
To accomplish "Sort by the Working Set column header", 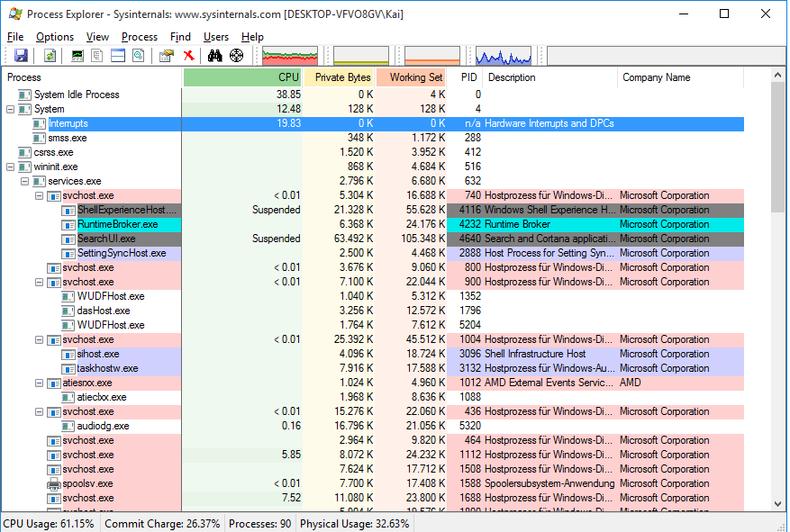I will (x=411, y=77).
